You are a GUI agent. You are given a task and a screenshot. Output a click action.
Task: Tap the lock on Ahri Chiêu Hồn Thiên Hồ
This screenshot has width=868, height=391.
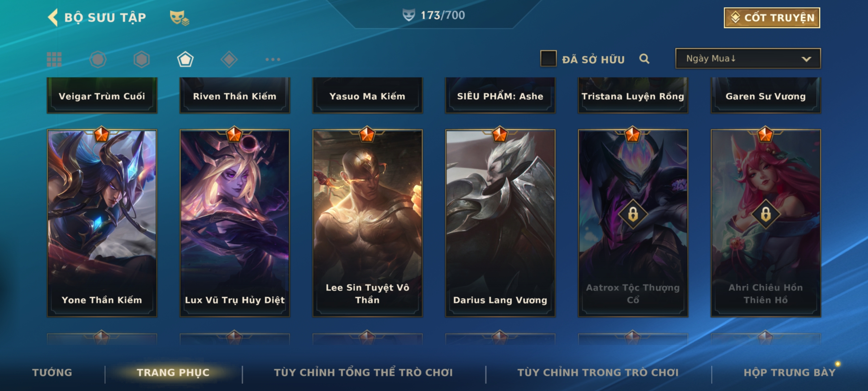[766, 214]
